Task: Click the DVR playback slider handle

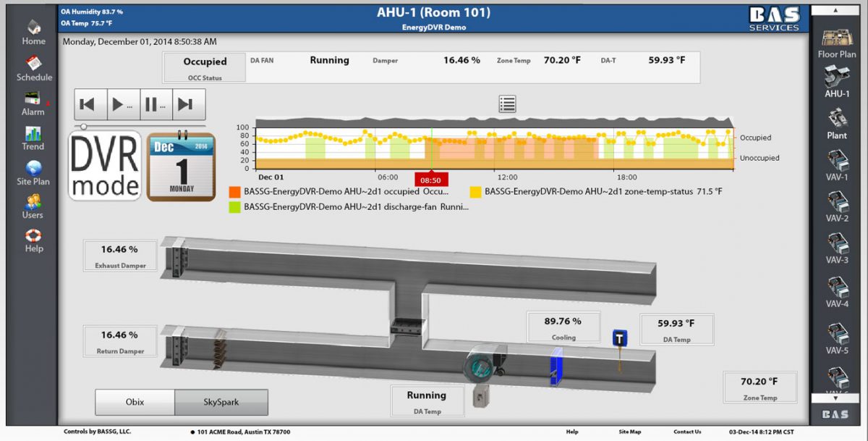Action: (x=83, y=127)
